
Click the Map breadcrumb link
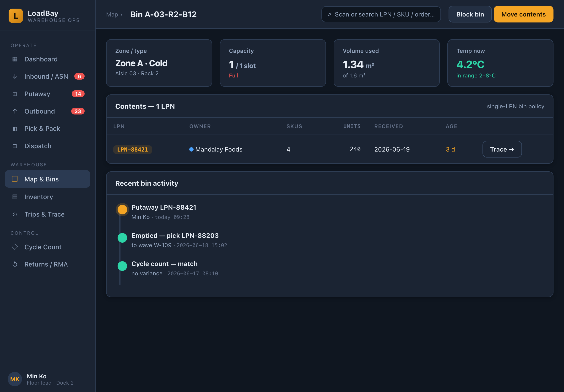(112, 15)
